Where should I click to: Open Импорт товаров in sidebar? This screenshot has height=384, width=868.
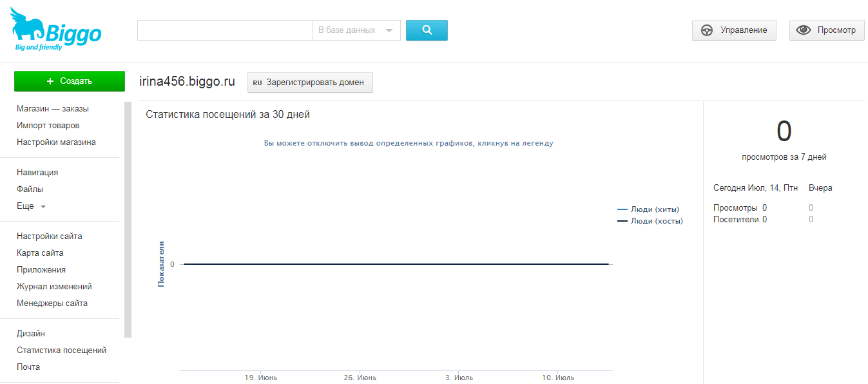click(x=48, y=126)
